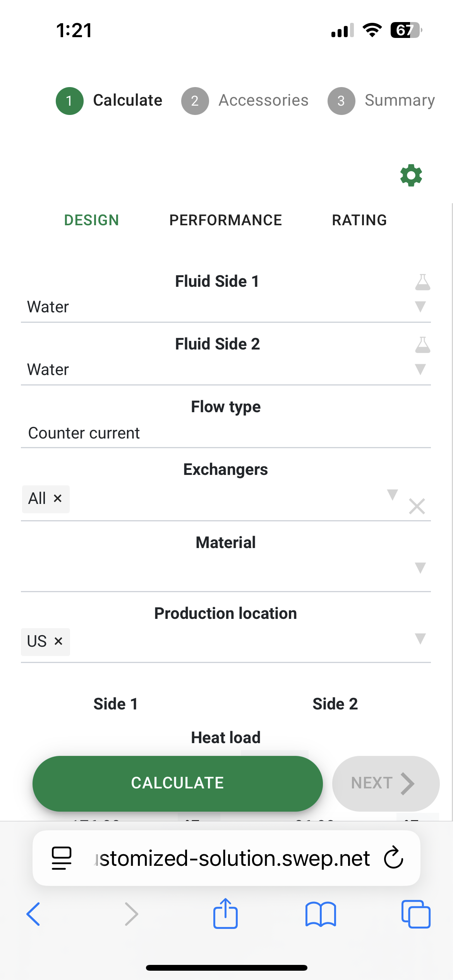The height and width of the screenshot is (980, 453).
Task: Reload the page in Safari
Action: pyautogui.click(x=393, y=858)
